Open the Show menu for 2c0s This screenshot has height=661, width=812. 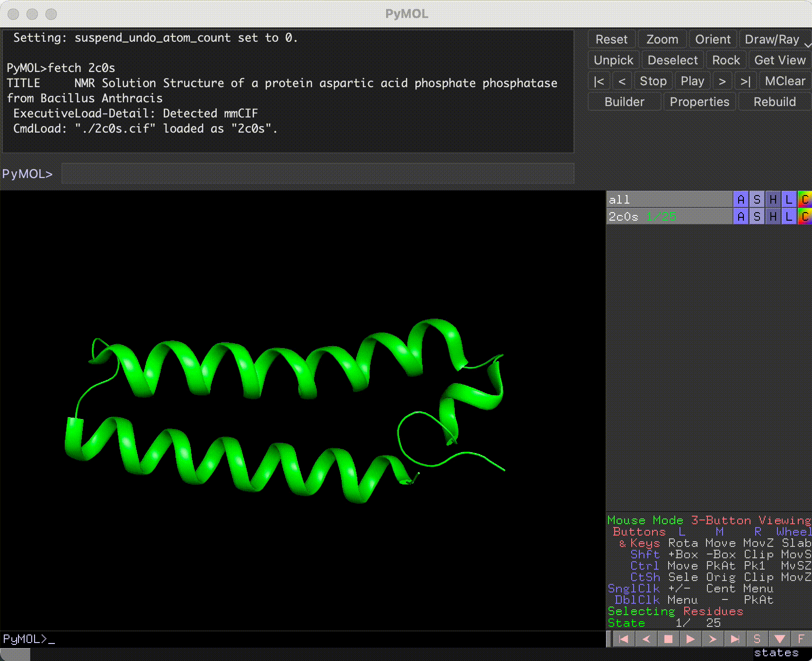click(757, 216)
